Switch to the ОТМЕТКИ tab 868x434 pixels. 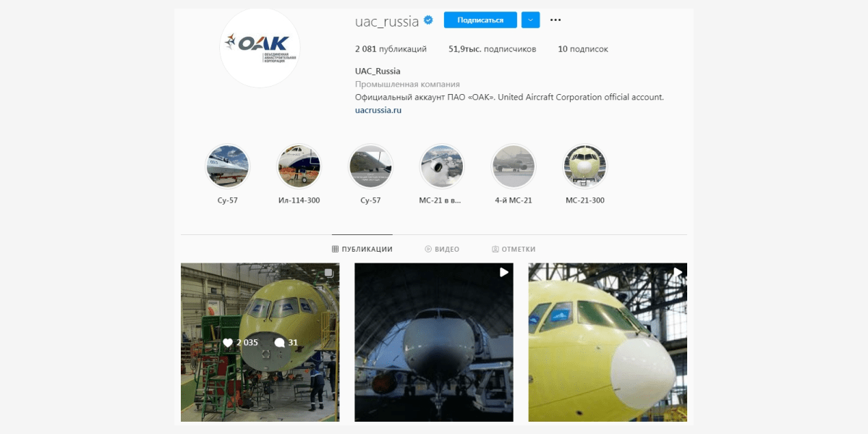[514, 249]
